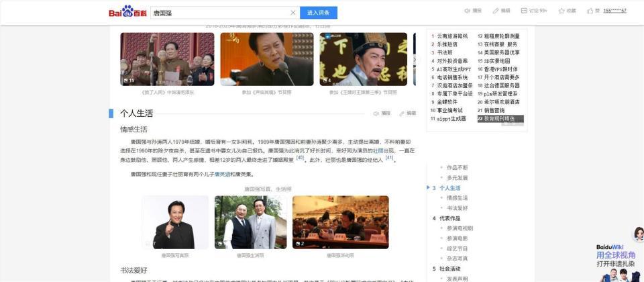Open the 唐国强生活照 thumbnail
Viewport: 644px width, 282px height.
(x=250, y=222)
